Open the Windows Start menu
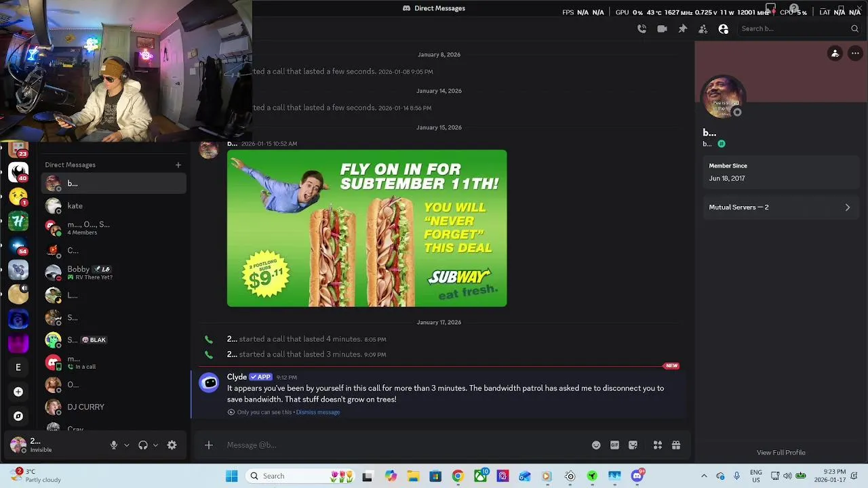868x488 pixels. pos(231,476)
